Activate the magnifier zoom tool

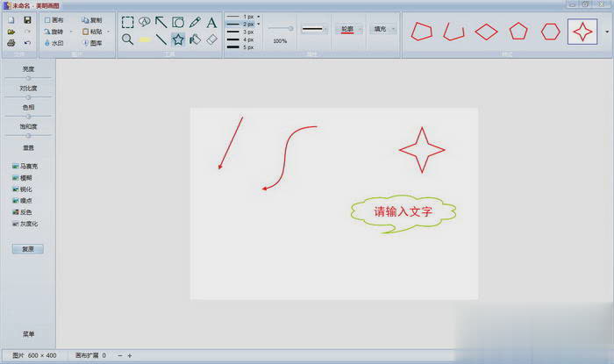(128, 39)
